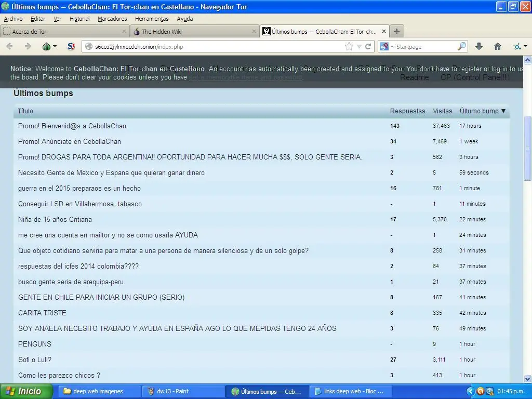Open thread guerra en el 2015
Screen dimensions: 532x399
point(79,188)
